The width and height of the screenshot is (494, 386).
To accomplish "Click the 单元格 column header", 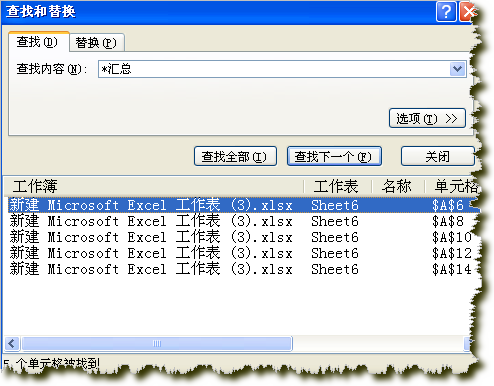I will 452,186.
